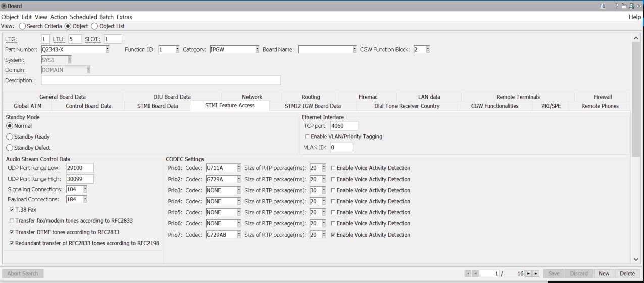
Task: Toggle Transfer fax/modem tones according to RFC2833
Action: pyautogui.click(x=12, y=221)
